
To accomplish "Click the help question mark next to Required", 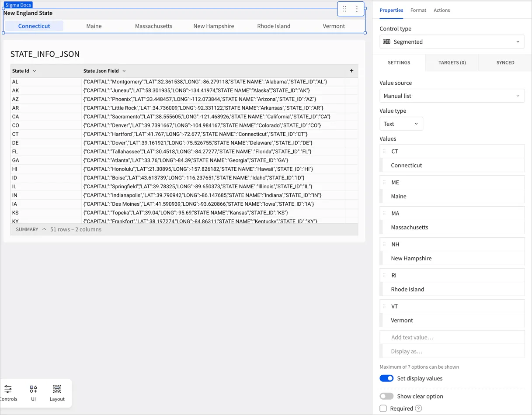I will click(x=418, y=408).
